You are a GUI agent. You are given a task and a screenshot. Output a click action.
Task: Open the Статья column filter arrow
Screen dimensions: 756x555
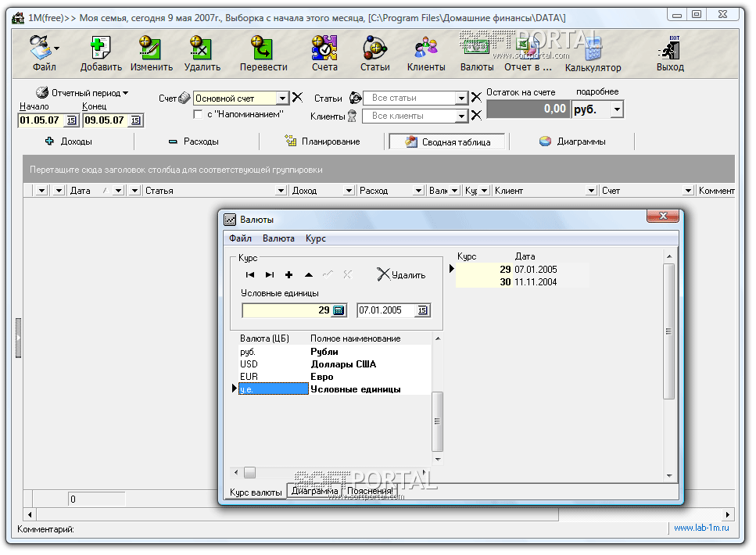pyautogui.click(x=281, y=191)
